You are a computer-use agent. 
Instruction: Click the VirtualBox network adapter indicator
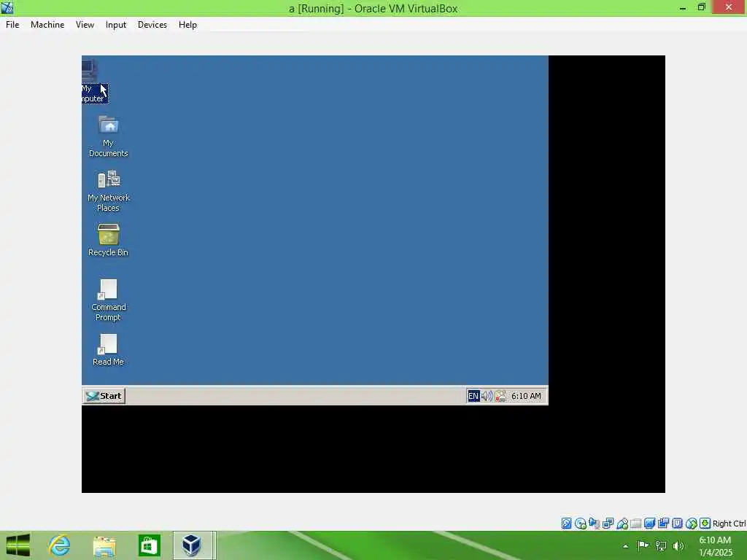(608, 524)
